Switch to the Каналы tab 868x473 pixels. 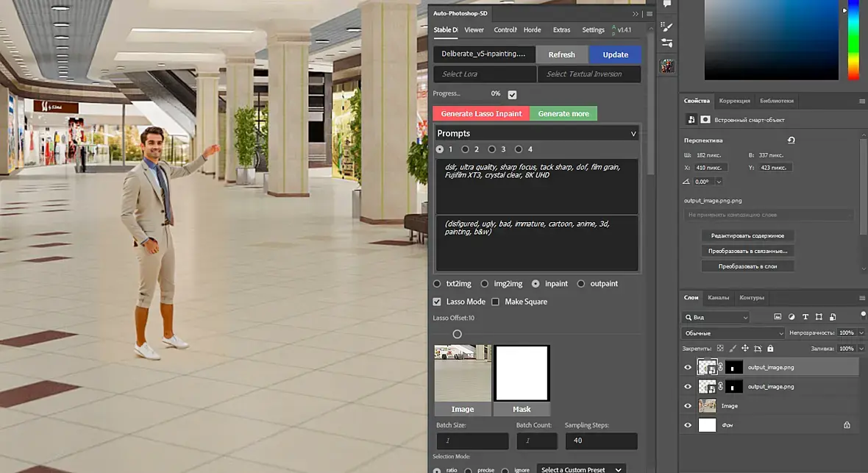(x=718, y=298)
